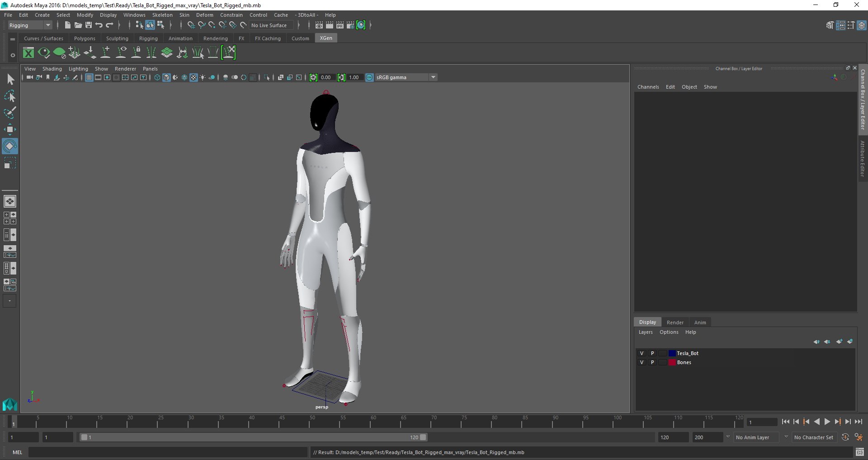Open the Rigging menu set dropdown
Viewport: 868px width, 460px height.
point(30,25)
